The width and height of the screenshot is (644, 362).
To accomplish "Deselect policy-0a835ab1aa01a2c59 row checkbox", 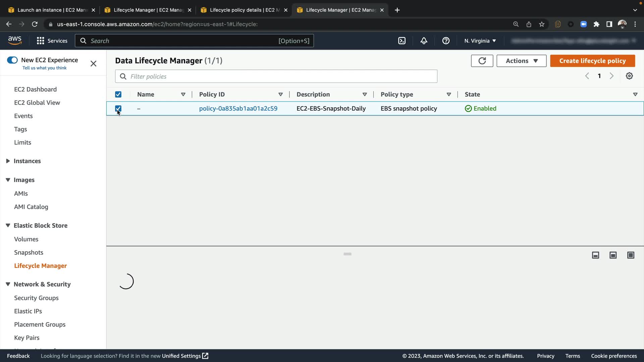I will (x=118, y=109).
